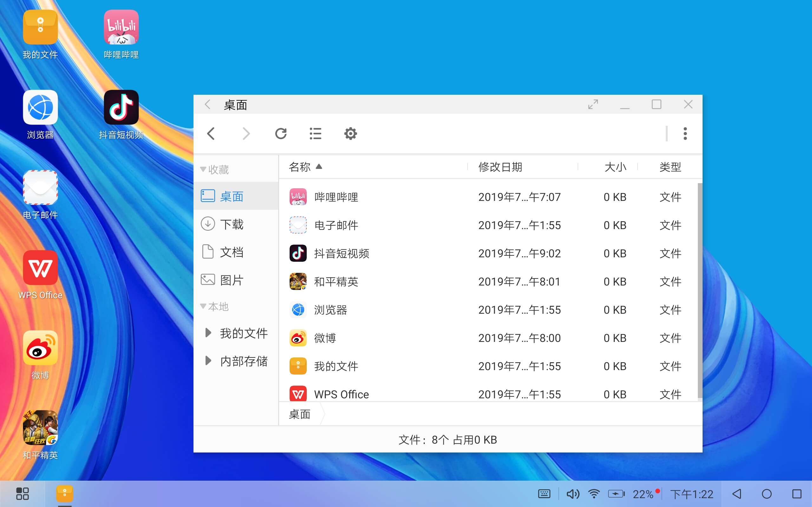Open the three-dot overflow menu
812x507 pixels.
click(x=685, y=133)
